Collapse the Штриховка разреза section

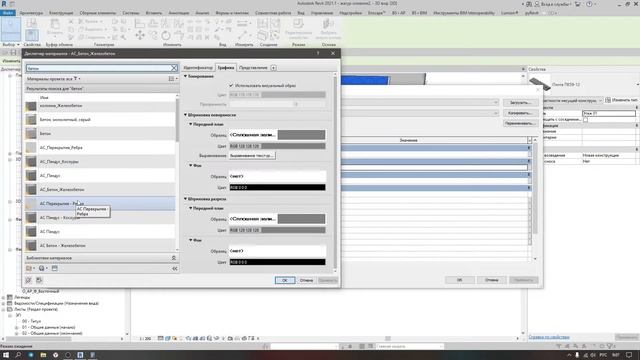point(185,199)
